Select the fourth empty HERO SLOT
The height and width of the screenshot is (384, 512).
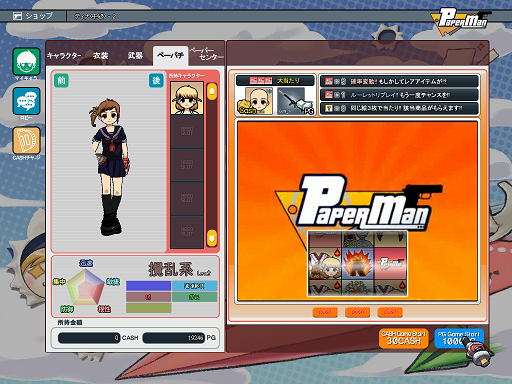[187, 231]
